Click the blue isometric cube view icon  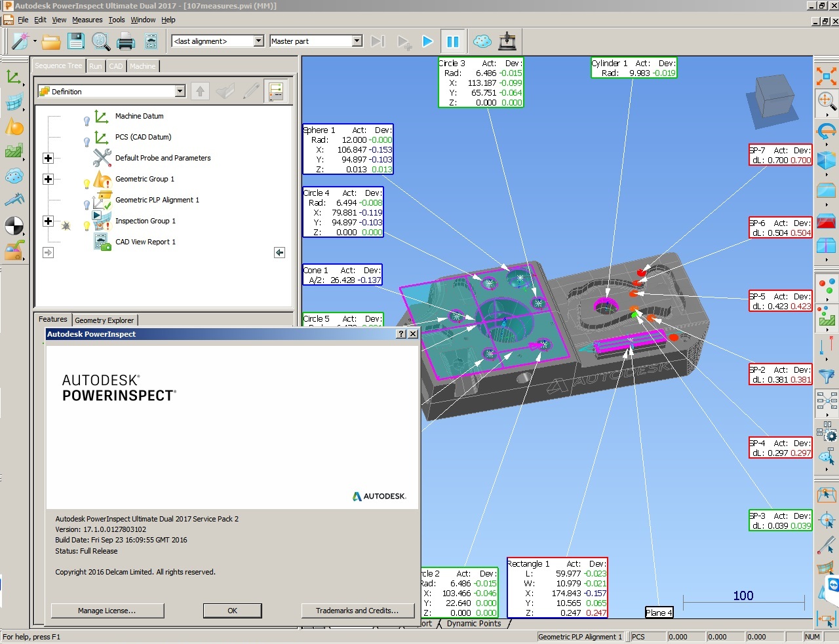tap(826, 160)
